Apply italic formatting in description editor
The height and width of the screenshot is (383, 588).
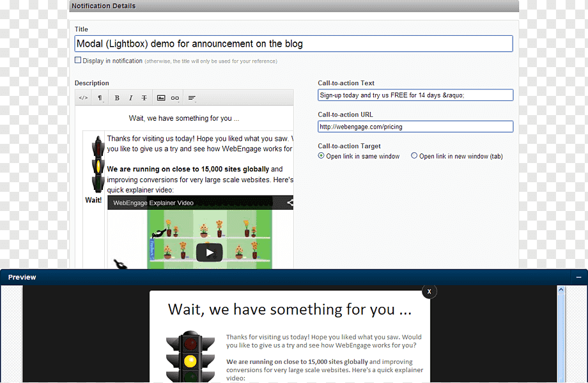point(130,98)
